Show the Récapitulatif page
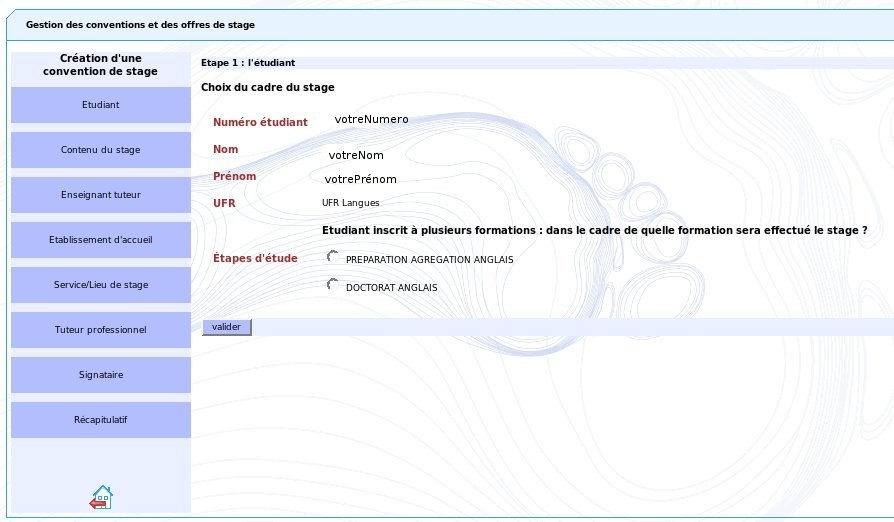The height and width of the screenshot is (522, 894). pos(101,420)
